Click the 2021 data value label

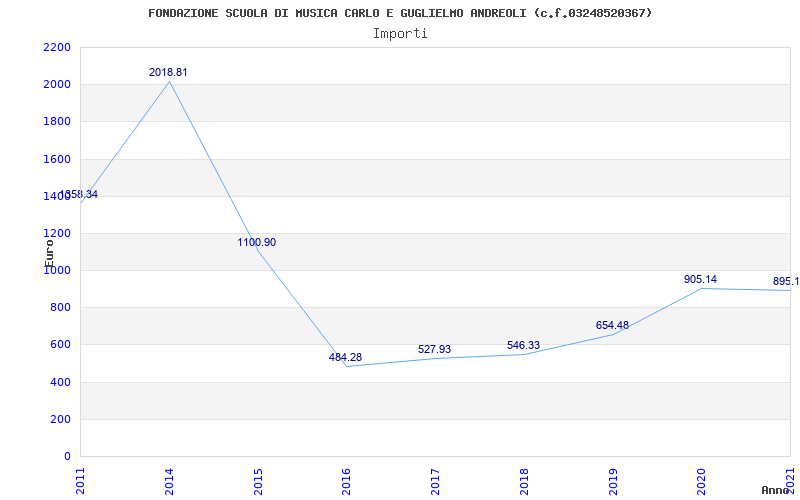(x=786, y=281)
